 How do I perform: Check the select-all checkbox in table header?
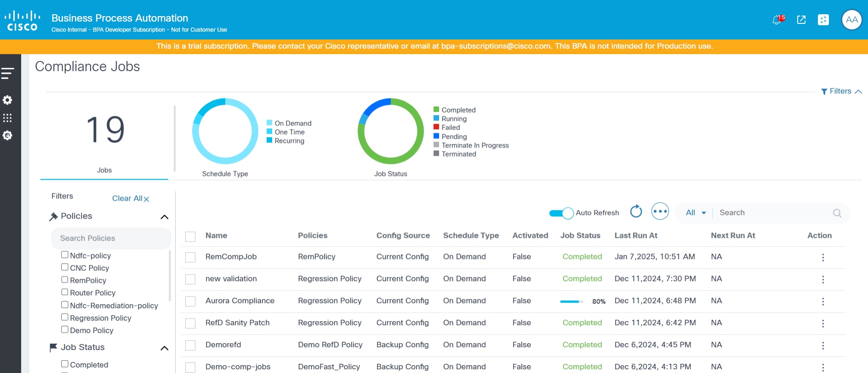coord(190,237)
